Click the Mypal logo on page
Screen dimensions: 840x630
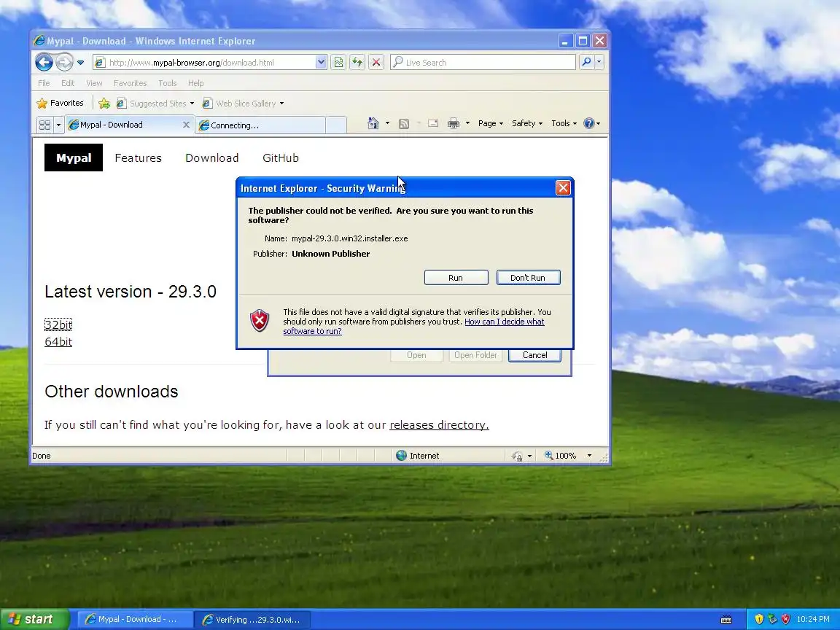coord(74,157)
